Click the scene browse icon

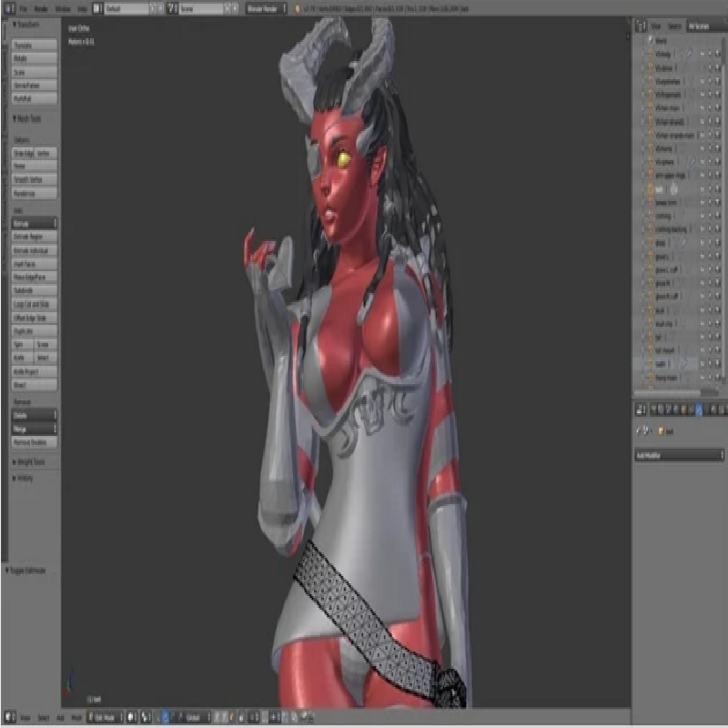pos(172,8)
